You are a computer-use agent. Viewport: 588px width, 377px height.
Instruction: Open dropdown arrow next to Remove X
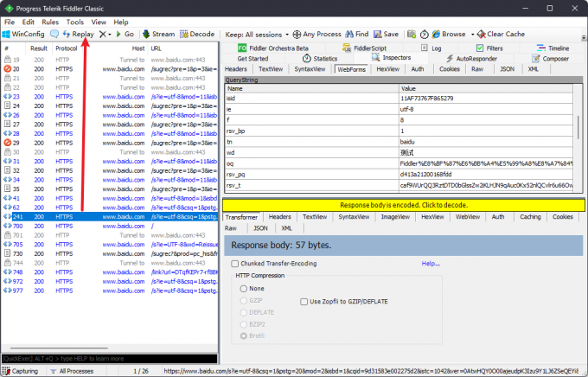(110, 35)
